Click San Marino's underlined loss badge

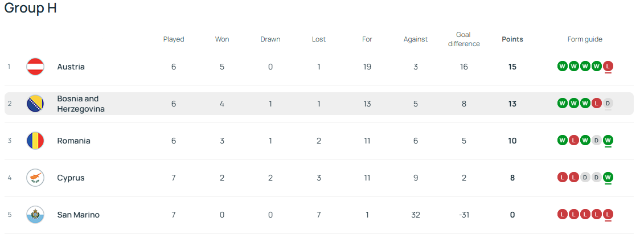click(608, 215)
